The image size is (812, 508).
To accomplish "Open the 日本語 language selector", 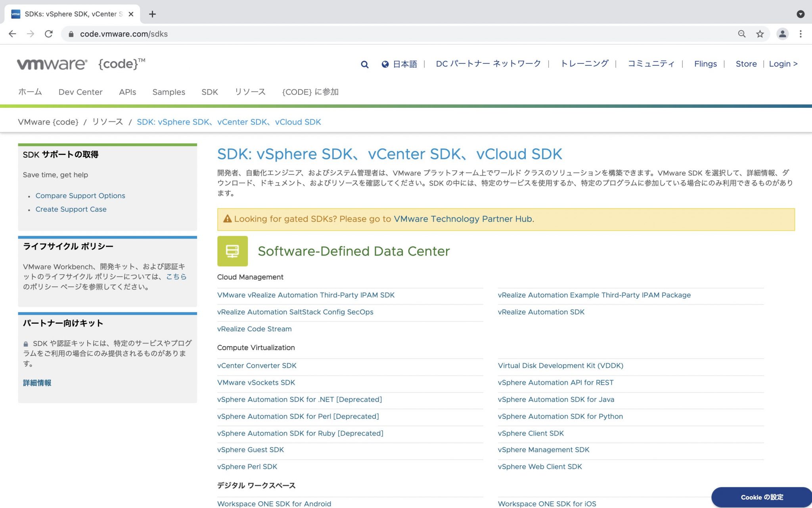I will pos(404,64).
